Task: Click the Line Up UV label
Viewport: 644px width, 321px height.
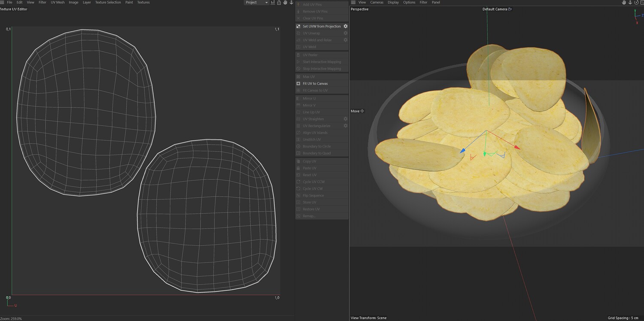Action: pyautogui.click(x=311, y=112)
